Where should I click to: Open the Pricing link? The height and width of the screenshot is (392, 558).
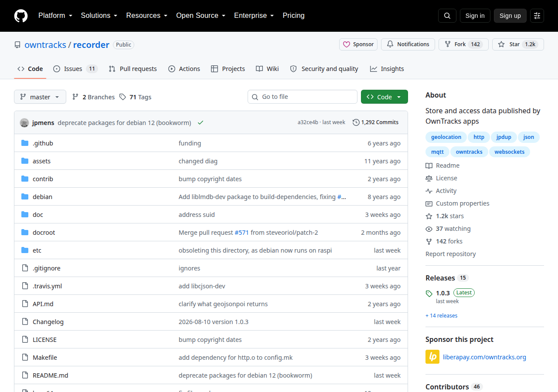293,16
